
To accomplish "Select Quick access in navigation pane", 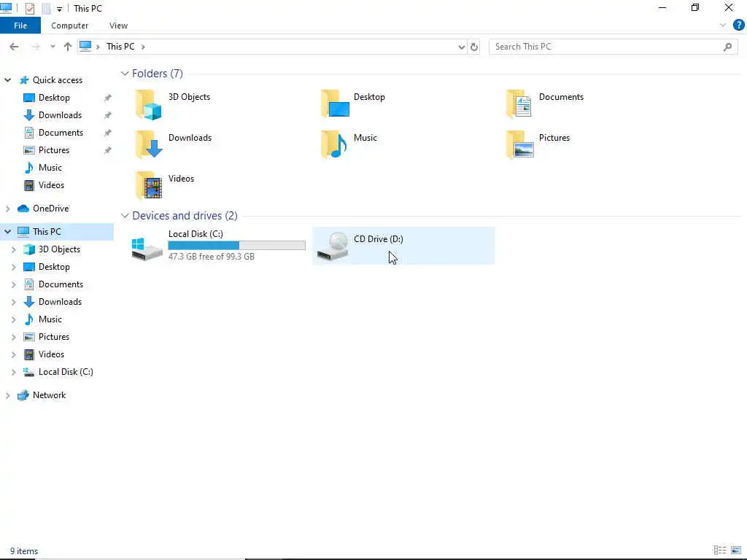I will tap(57, 80).
